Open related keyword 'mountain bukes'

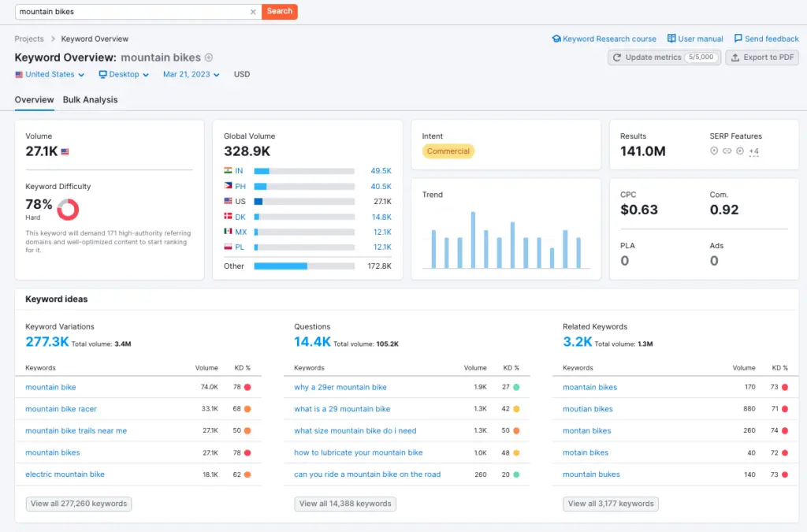(591, 474)
